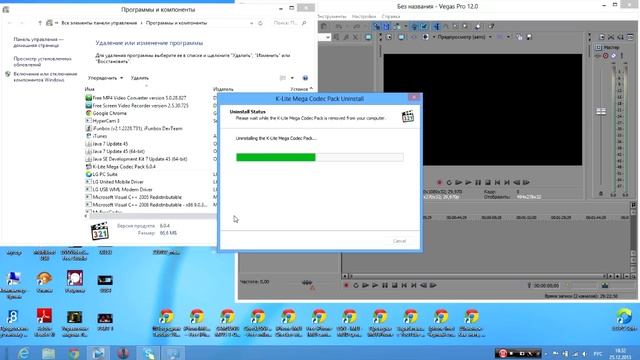Click Play in the preview transport bar
This screenshot has width=640, height=360.
[x=468, y=182]
